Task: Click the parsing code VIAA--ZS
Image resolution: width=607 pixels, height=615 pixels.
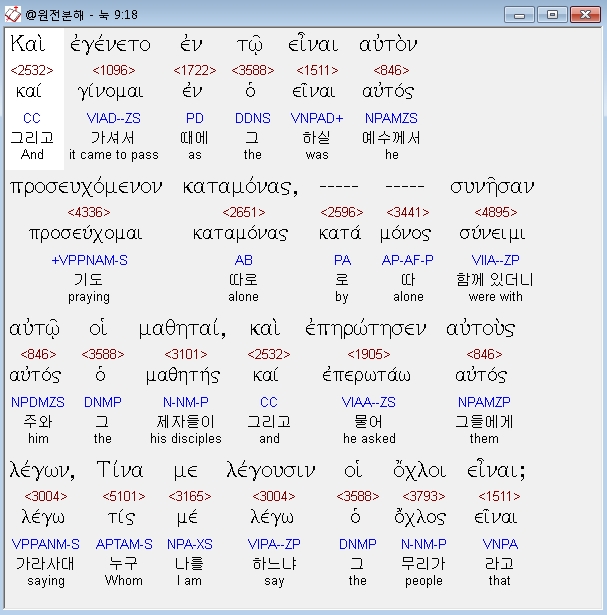Action: pyautogui.click(x=369, y=402)
